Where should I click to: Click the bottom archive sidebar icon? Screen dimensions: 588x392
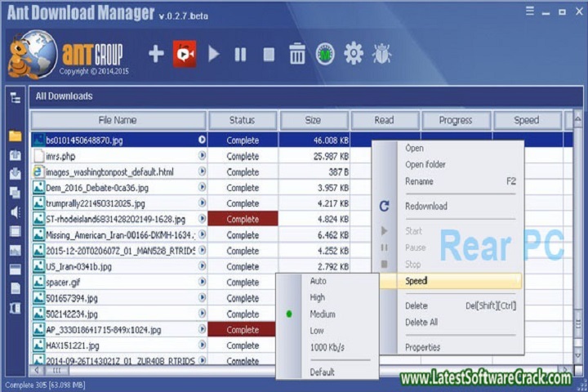[x=16, y=308]
